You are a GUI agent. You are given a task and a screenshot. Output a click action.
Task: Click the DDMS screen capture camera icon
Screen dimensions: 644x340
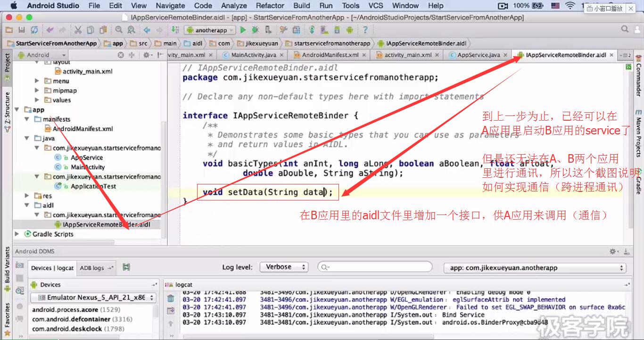pyautogui.click(x=19, y=265)
